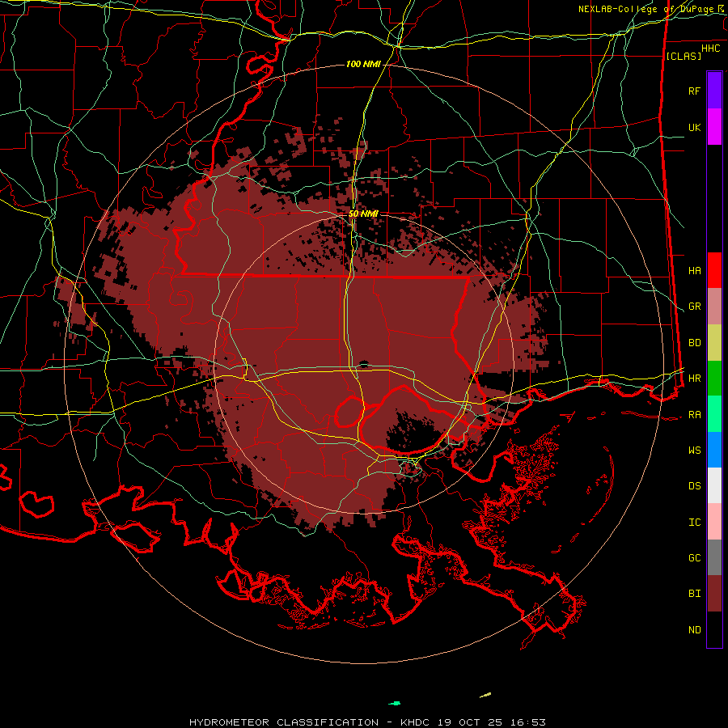The image size is (728, 728).
Task: Select the IC light pink legend swatch
Action: pyautogui.click(x=714, y=522)
